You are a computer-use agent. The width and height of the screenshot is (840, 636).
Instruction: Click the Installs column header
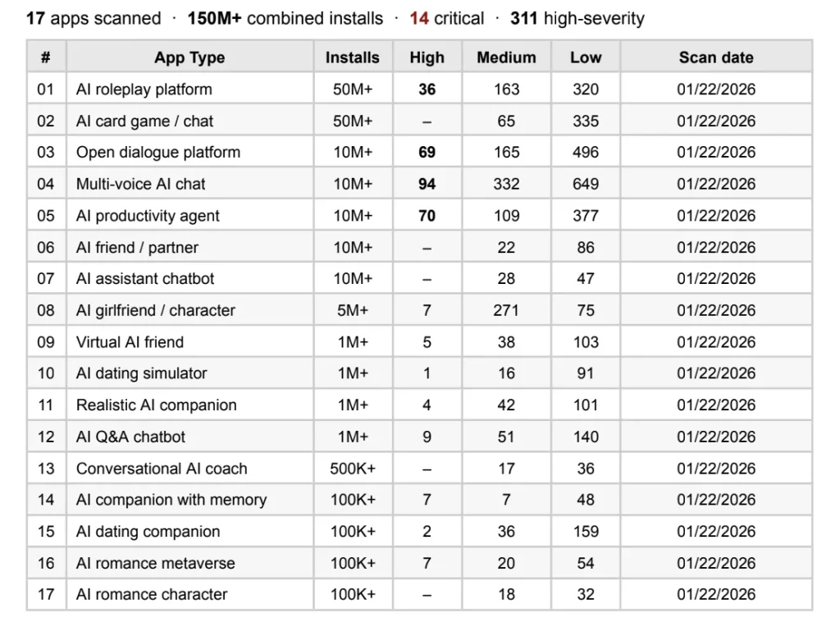point(353,57)
